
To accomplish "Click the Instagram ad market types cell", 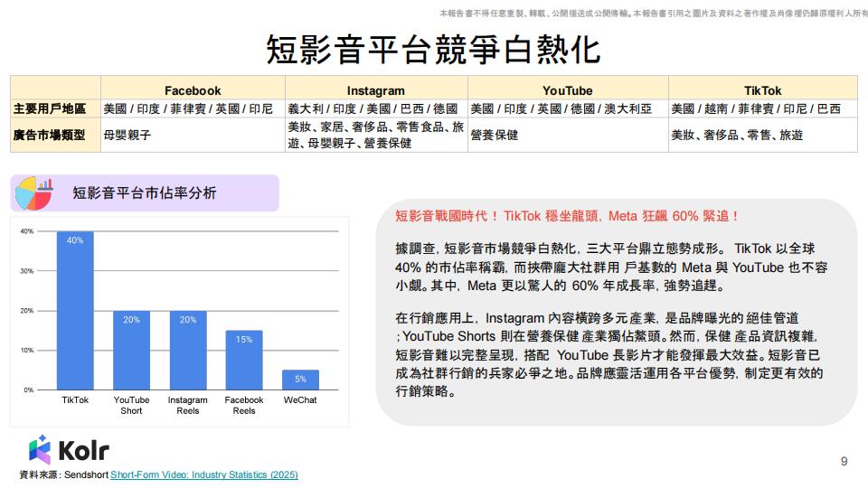I will click(376, 135).
